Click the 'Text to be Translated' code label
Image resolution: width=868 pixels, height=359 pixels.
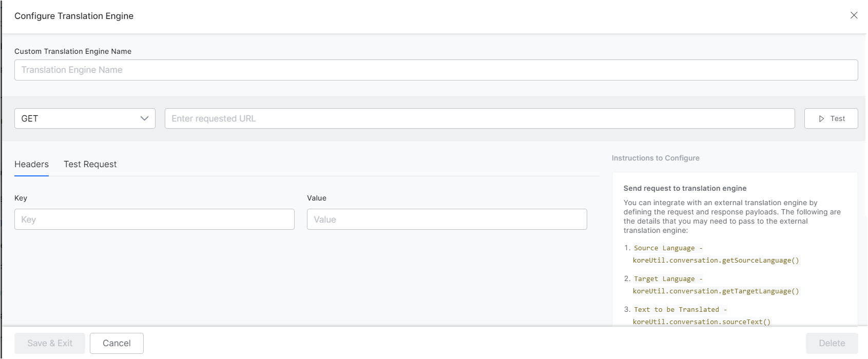[x=680, y=310]
